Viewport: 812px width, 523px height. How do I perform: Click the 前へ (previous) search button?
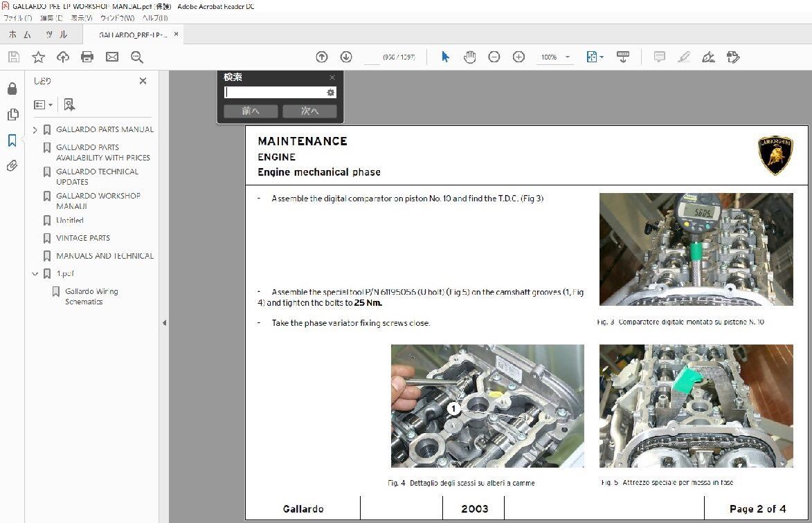251,111
